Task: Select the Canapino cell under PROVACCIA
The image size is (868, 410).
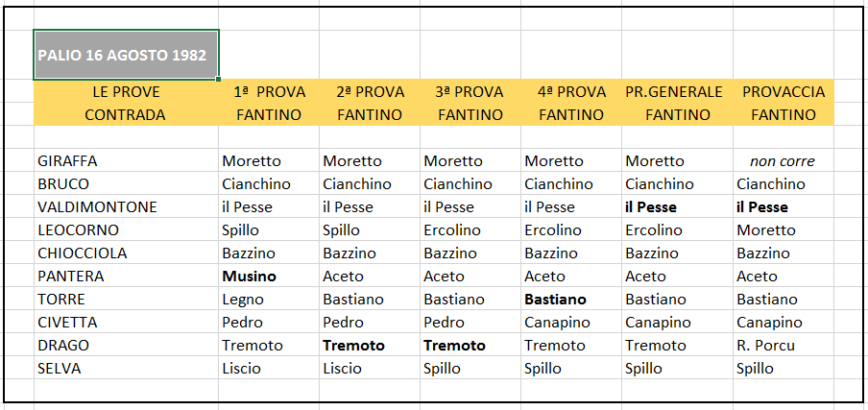Action: (x=784, y=322)
